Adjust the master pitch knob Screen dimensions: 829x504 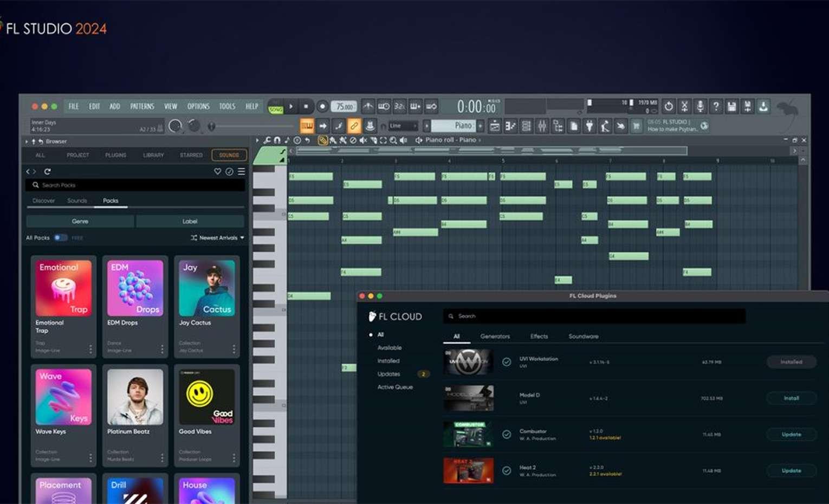(194, 126)
